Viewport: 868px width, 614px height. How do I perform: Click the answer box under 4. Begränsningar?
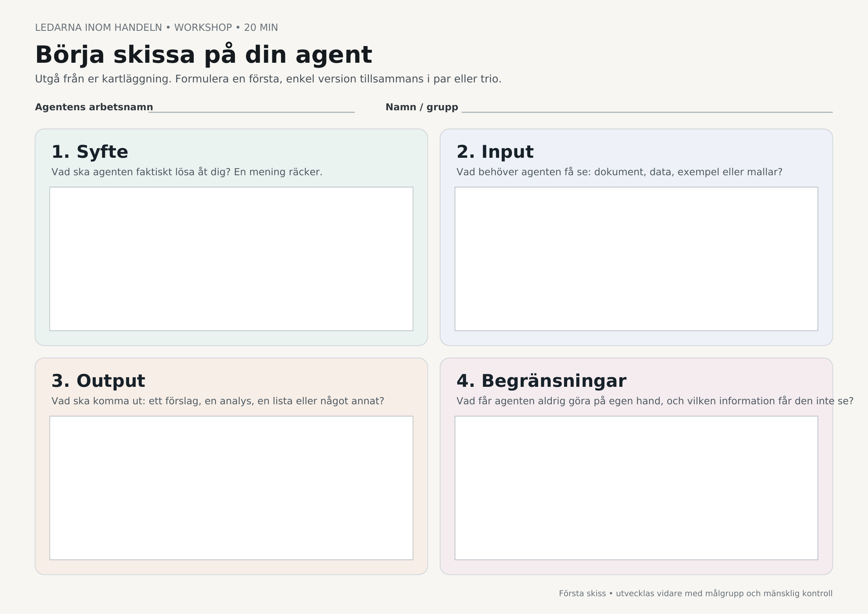pyautogui.click(x=636, y=488)
